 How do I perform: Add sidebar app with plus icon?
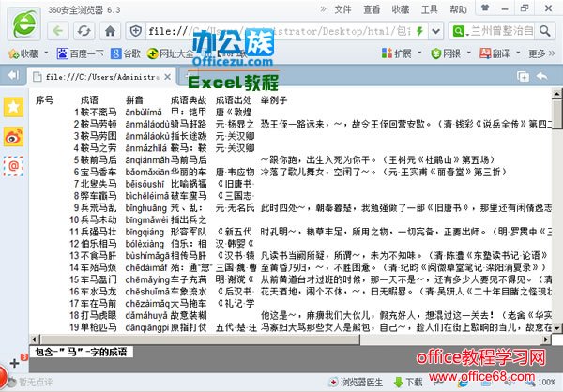(x=15, y=363)
